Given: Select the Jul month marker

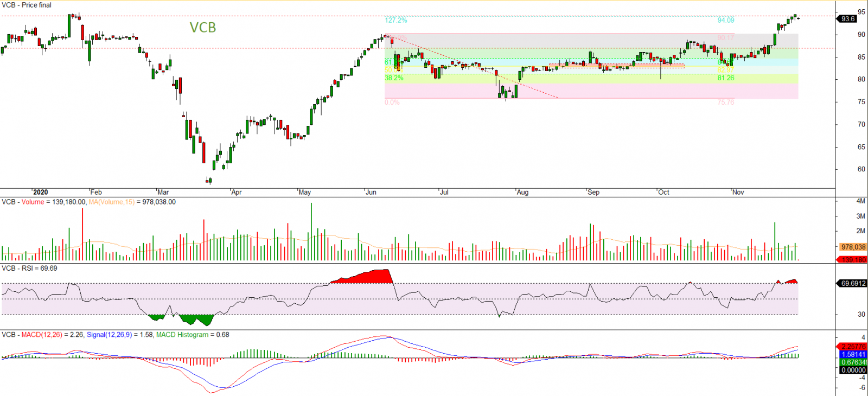Looking at the screenshot, I should coord(444,192).
